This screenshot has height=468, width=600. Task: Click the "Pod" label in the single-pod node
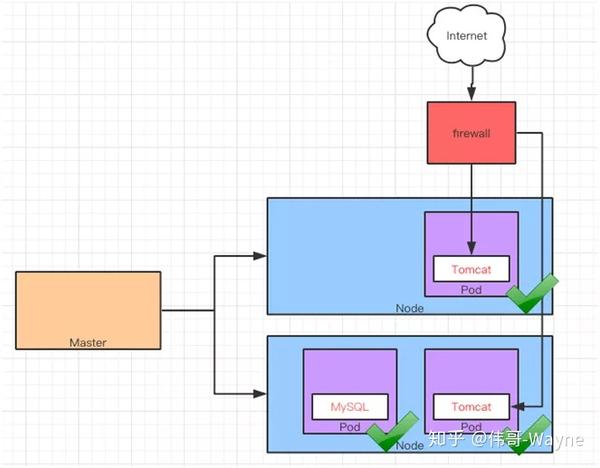(471, 290)
